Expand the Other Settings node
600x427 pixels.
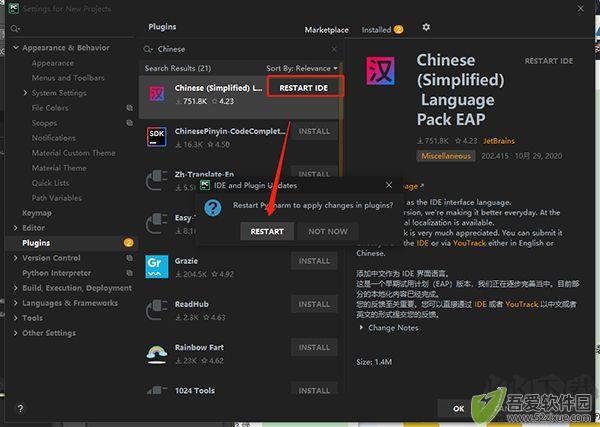[x=15, y=333]
